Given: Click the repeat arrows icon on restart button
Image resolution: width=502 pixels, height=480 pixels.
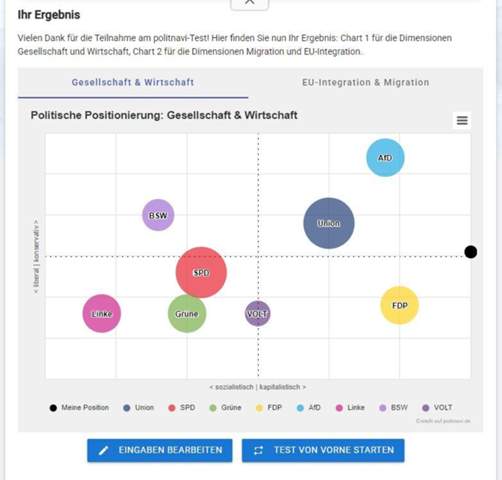Looking at the screenshot, I should (259, 451).
